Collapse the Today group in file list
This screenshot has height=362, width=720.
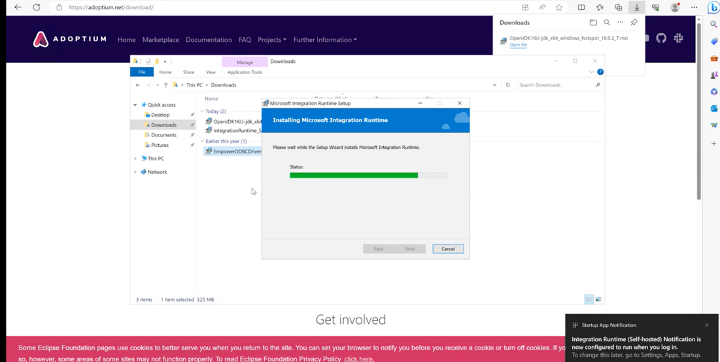click(202, 111)
